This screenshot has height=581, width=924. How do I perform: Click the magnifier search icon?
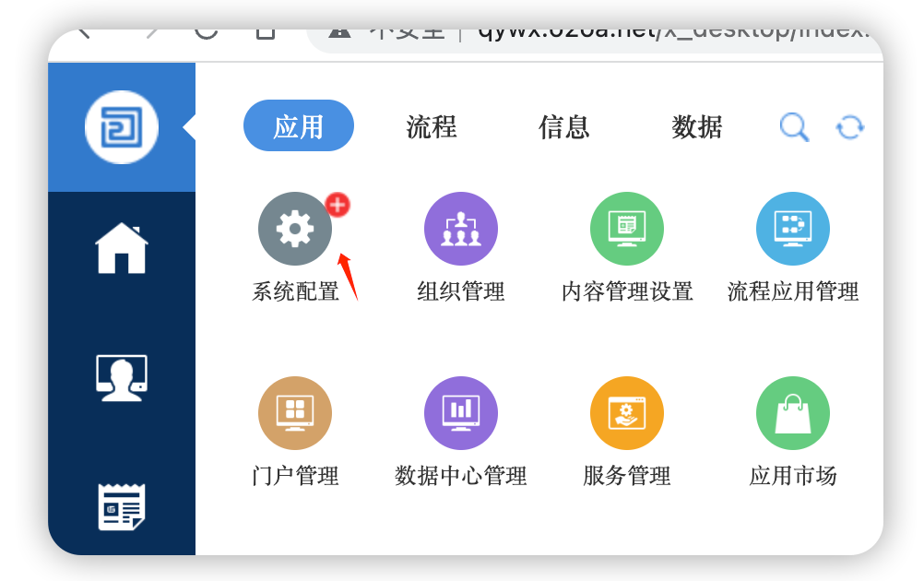point(794,127)
